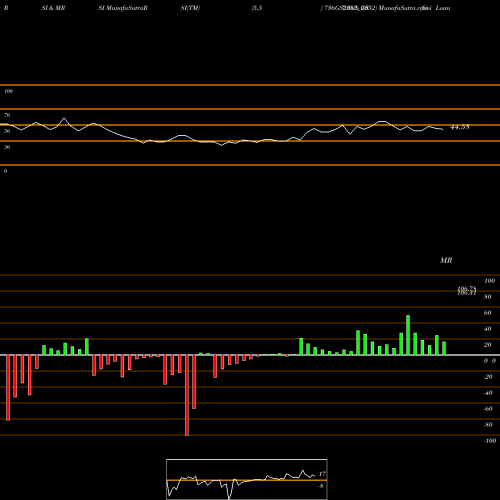Click the tallest green histogram bar

click(x=408, y=335)
